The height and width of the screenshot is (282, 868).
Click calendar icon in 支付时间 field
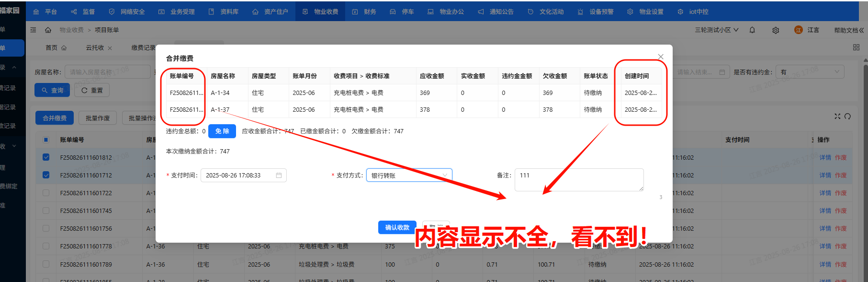[x=279, y=176]
